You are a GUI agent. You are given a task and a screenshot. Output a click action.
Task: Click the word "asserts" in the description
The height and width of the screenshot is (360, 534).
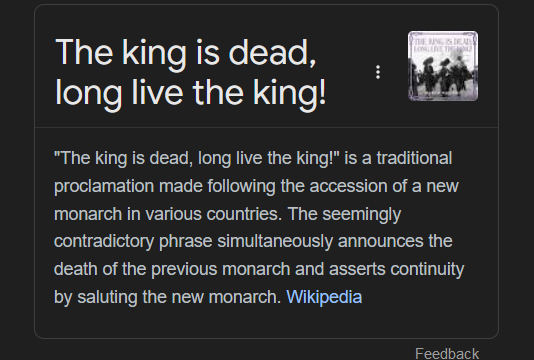coord(357,269)
